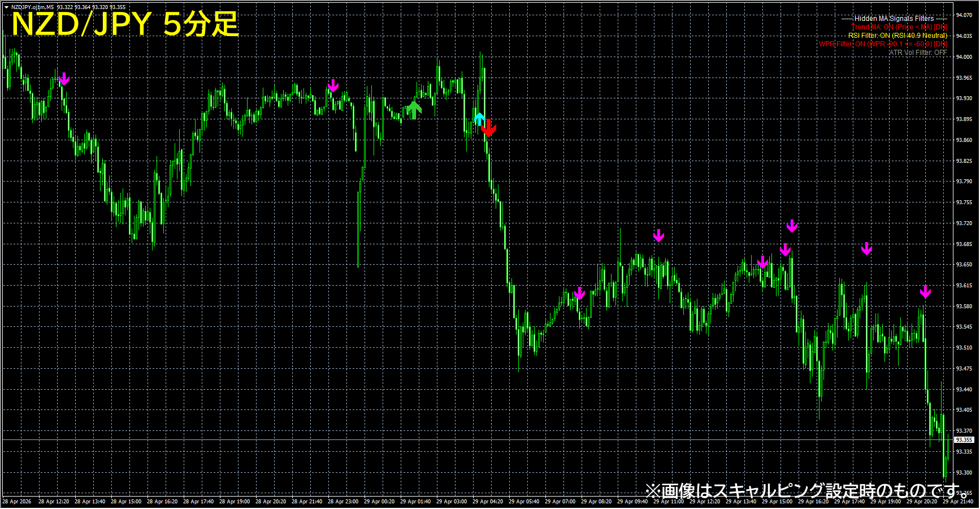Click the 93.720 price scale label

coord(964,223)
